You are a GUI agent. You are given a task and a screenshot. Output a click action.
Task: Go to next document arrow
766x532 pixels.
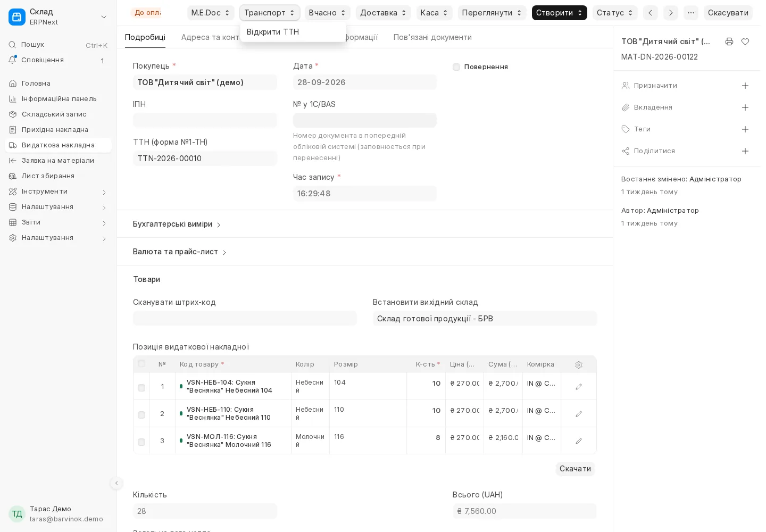pos(671,13)
